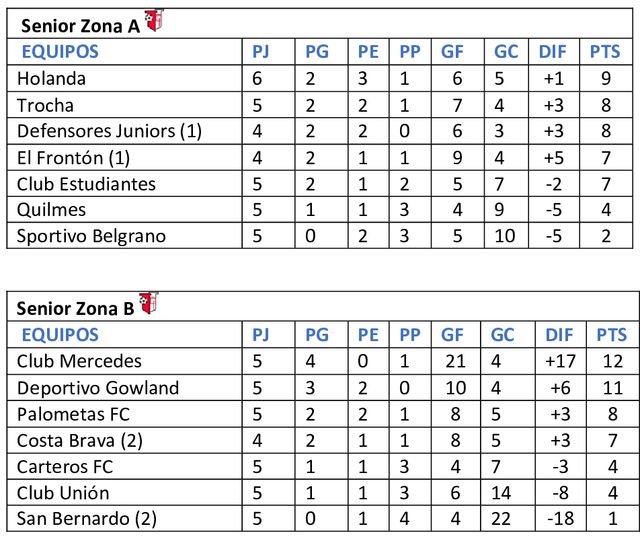Screen dimensions: 640x541
Task: Click the badge icon beside Senior Zona A
Action: [x=154, y=20]
